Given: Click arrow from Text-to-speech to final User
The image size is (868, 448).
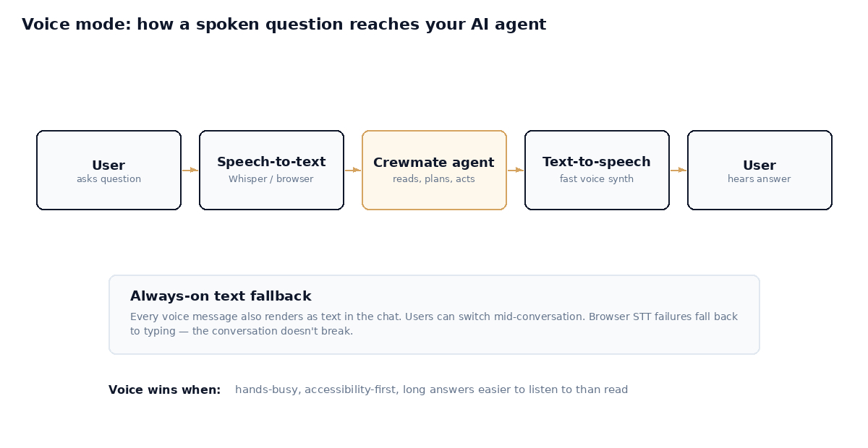Looking at the screenshot, I should click(x=678, y=171).
